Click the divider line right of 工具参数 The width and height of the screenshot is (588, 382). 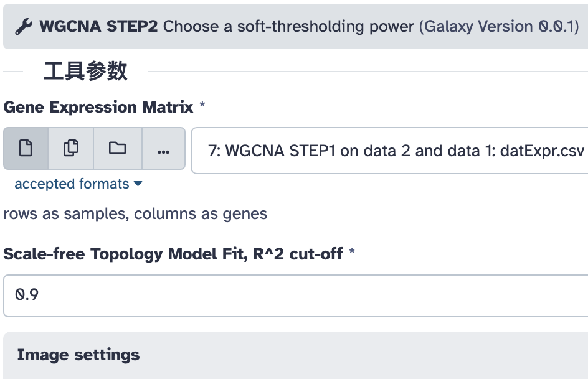pos(367,72)
